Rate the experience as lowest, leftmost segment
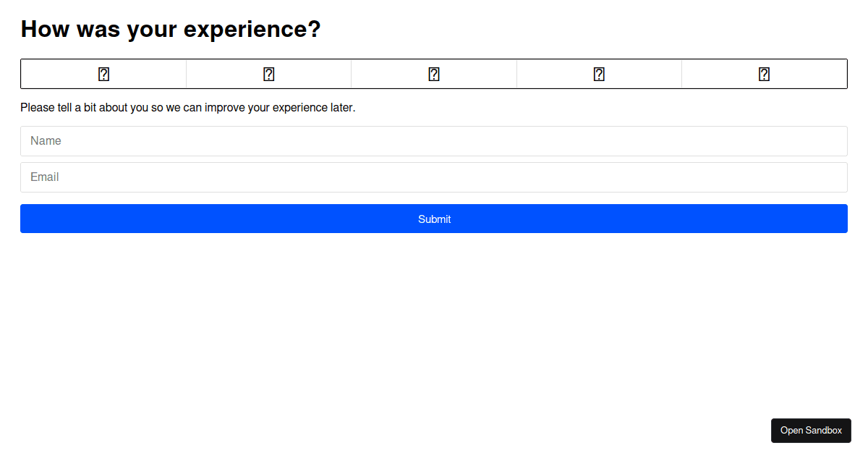Viewport: 868px width, 456px height. click(103, 74)
